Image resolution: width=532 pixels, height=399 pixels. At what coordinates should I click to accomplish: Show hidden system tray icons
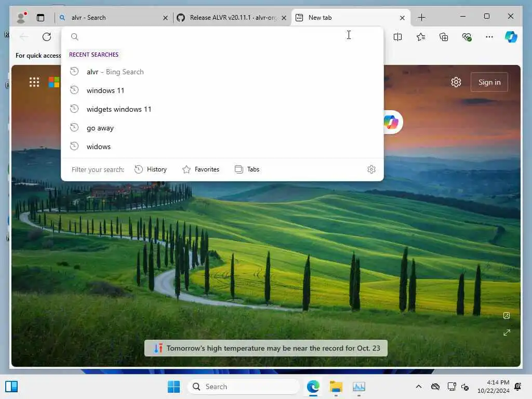pos(419,387)
